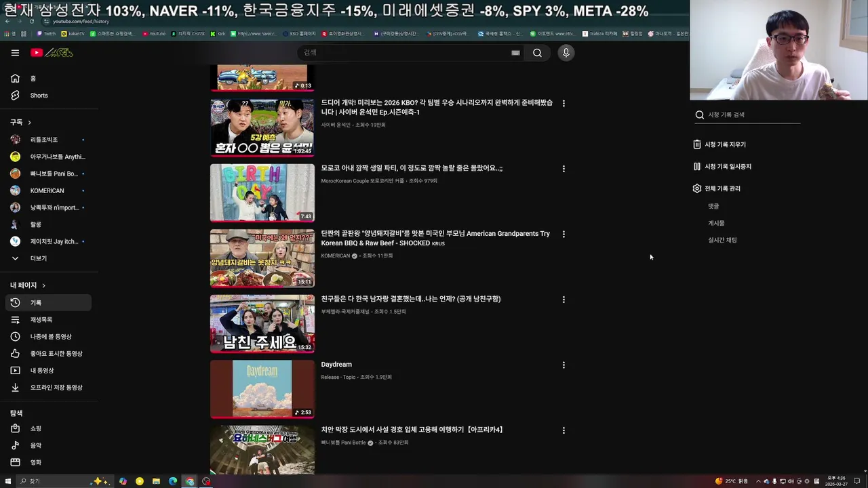Open the Windows Start menu
Image resolution: width=868 pixels, height=488 pixels.
(7, 481)
